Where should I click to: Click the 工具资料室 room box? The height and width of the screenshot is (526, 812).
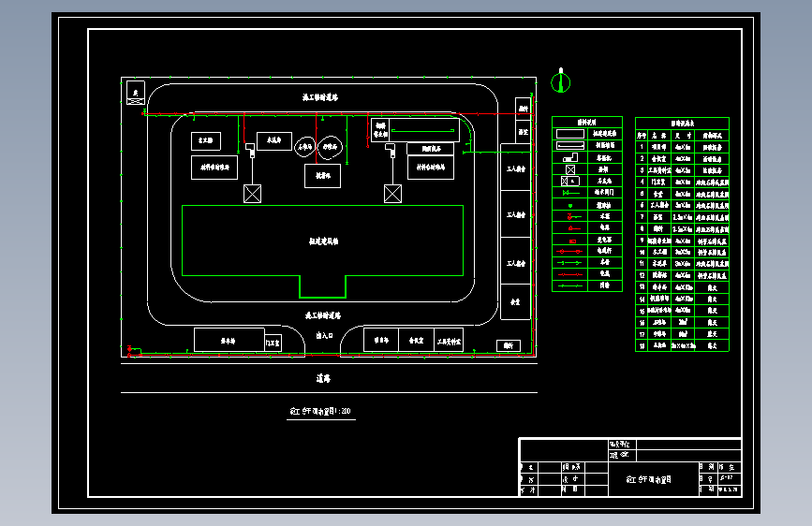[x=449, y=341]
